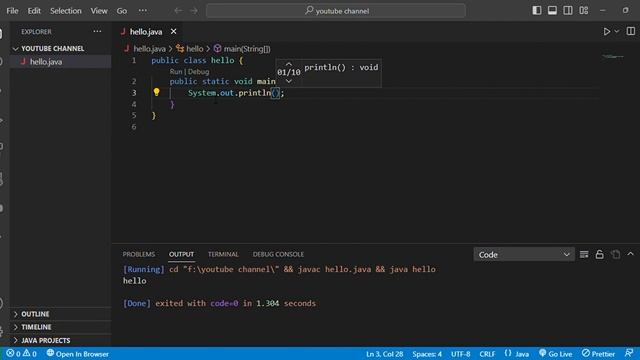This screenshot has height=360, width=640.
Task: Toggle the primary side bar layout icon
Action: click(x=537, y=11)
